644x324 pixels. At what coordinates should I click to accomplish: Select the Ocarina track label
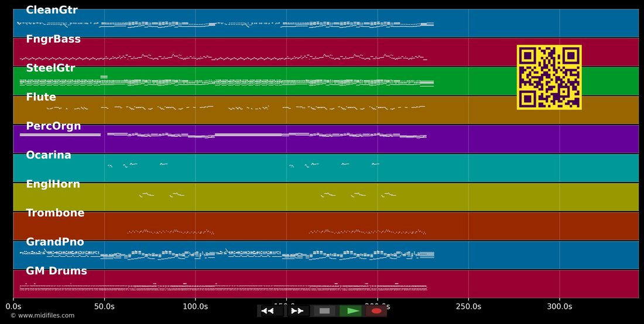click(49, 155)
